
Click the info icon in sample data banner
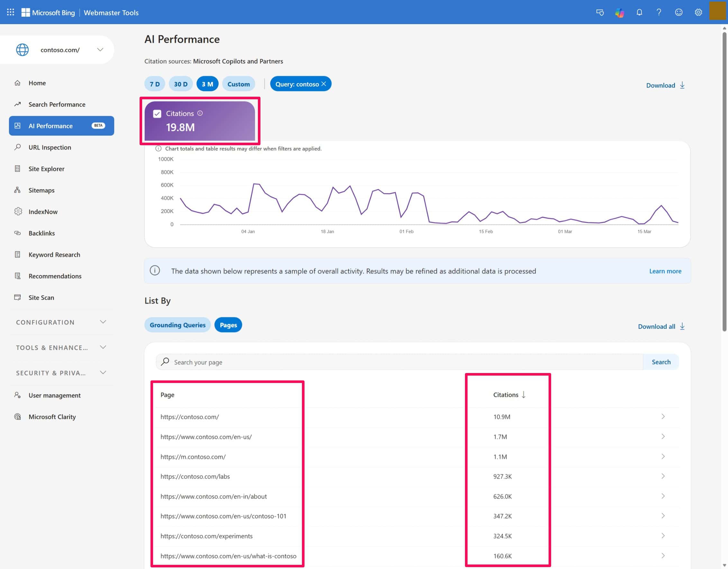point(155,271)
